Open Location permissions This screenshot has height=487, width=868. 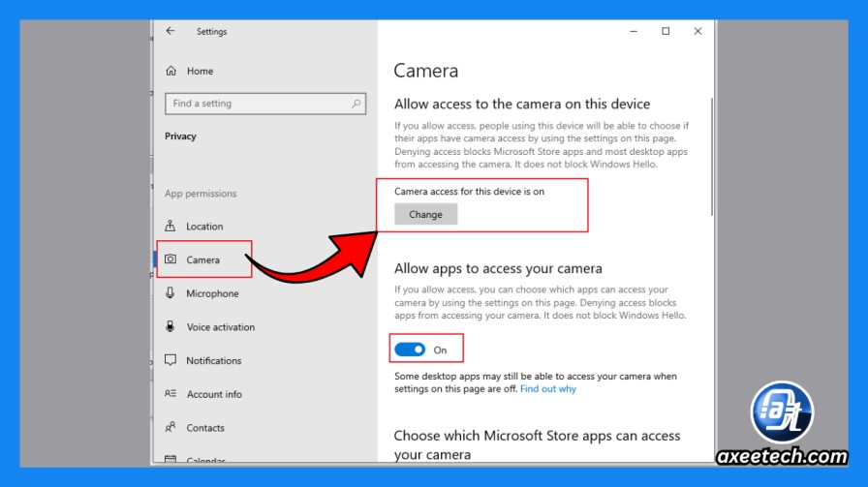(x=204, y=227)
